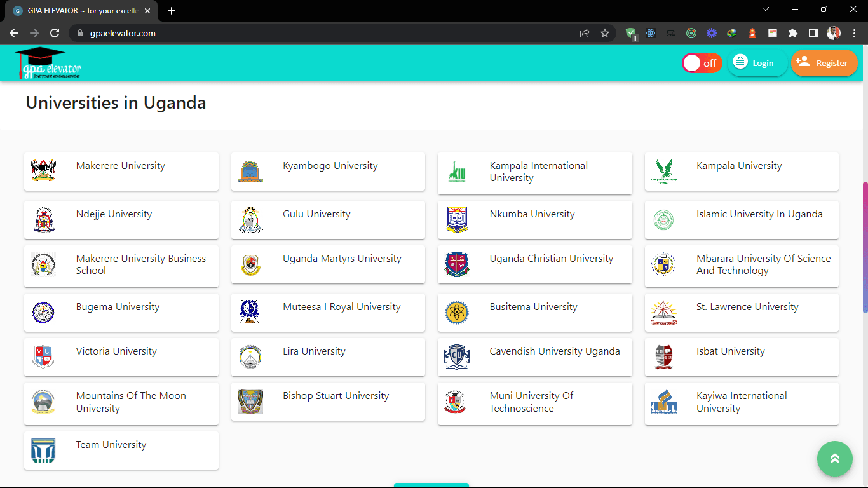Viewport: 868px width, 488px height.
Task: Click the Islamic University In Uganda logo
Action: [x=664, y=220]
